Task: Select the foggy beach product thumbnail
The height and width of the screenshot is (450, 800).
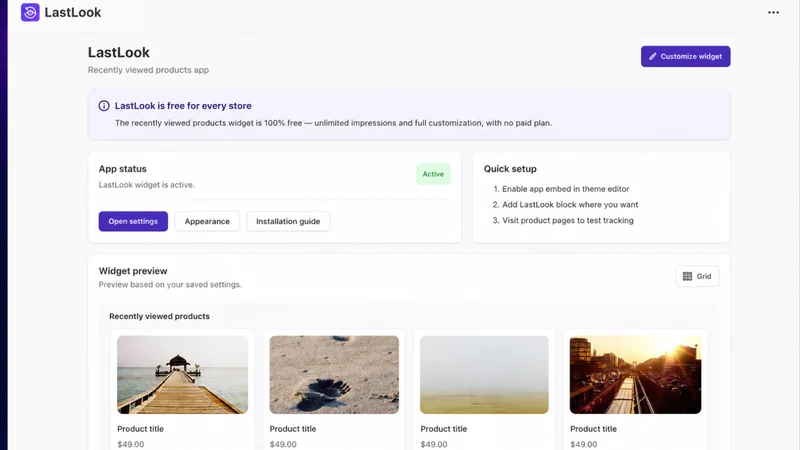Action: pyautogui.click(x=484, y=374)
